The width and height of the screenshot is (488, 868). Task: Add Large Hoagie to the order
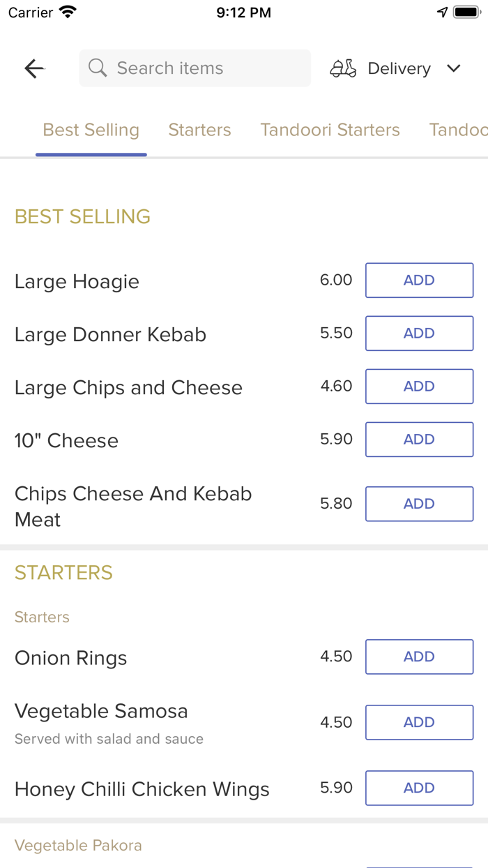click(419, 280)
